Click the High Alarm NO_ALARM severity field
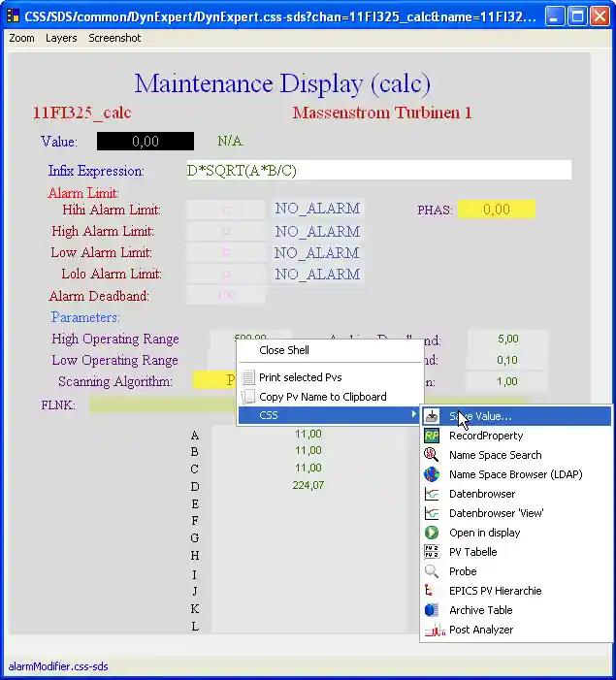 pyautogui.click(x=318, y=232)
